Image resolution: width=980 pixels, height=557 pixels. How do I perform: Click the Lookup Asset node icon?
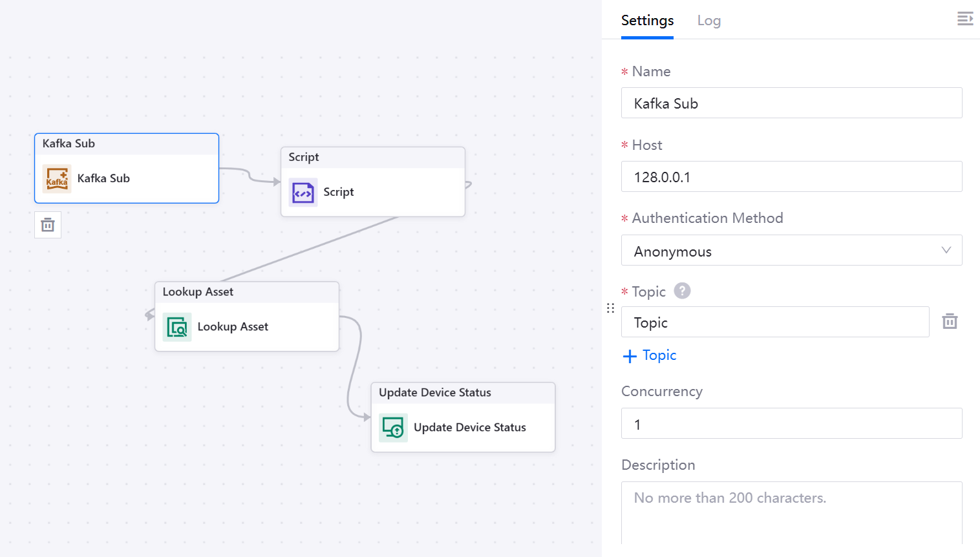click(x=177, y=327)
